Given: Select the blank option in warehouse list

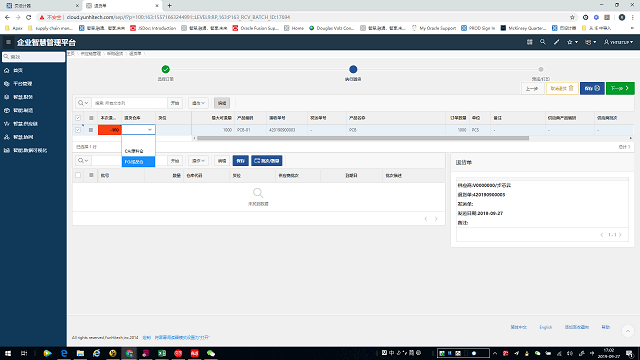Looking at the screenshot, I should pyautogui.click(x=138, y=140).
